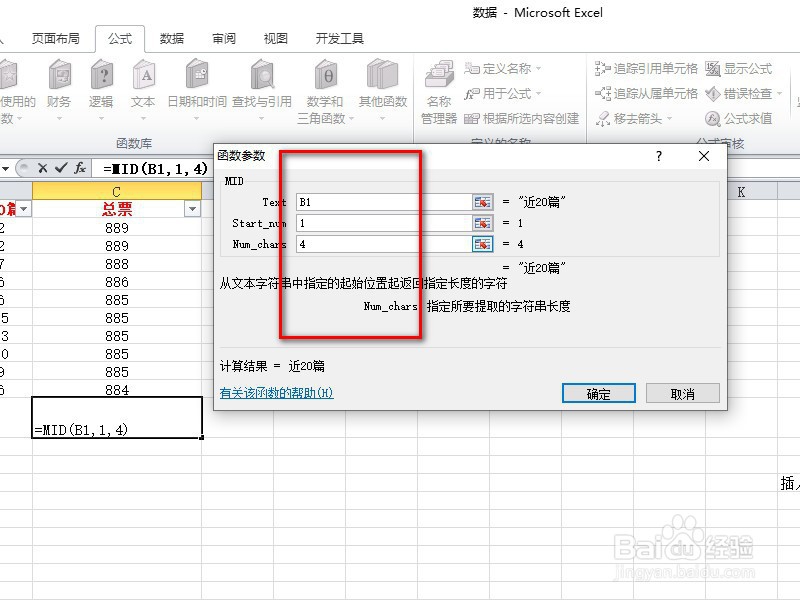Click the 取消 cancel button

(x=683, y=393)
